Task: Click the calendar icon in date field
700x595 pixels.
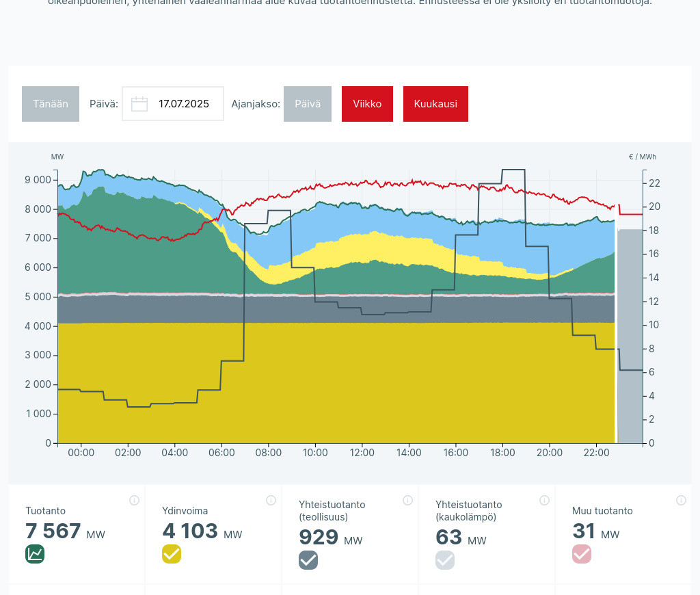Action: click(139, 104)
